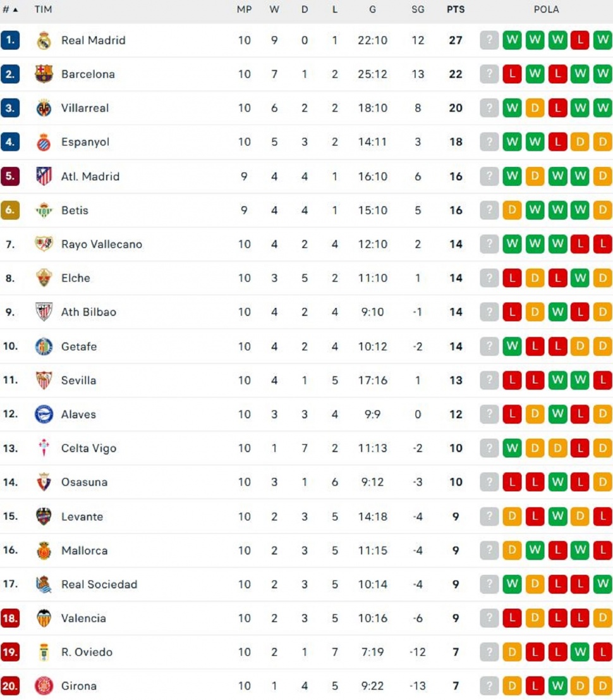Open the Espanyol team link
The width and height of the screenshot is (613, 700).
point(85,142)
